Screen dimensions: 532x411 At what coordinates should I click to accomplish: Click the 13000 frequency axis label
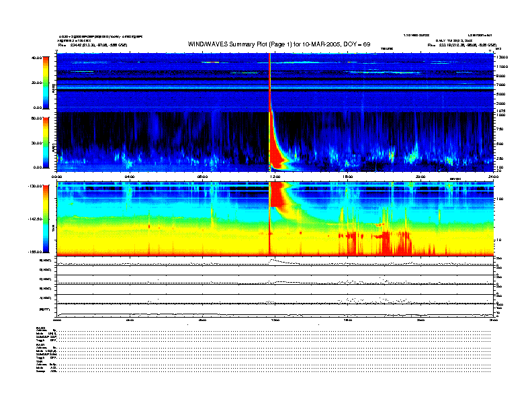pos(502,57)
